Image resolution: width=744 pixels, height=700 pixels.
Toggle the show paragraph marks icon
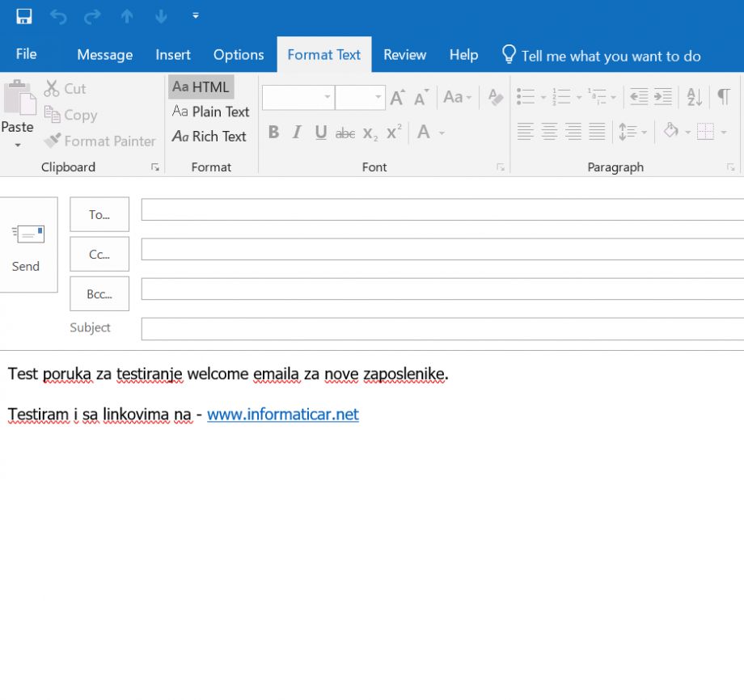pyautogui.click(x=722, y=95)
